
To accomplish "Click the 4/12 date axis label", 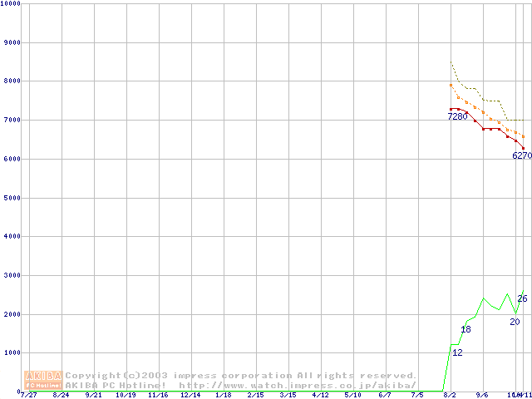I will (320, 395).
